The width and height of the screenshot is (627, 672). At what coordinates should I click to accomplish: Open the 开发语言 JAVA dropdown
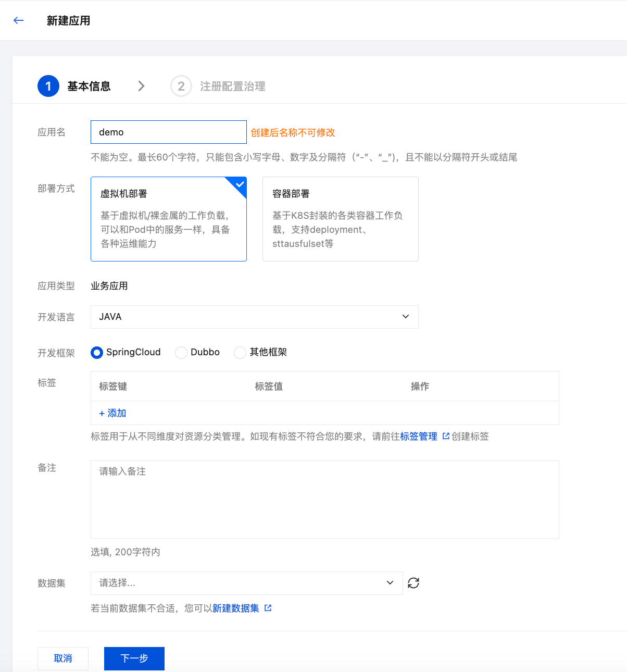255,317
